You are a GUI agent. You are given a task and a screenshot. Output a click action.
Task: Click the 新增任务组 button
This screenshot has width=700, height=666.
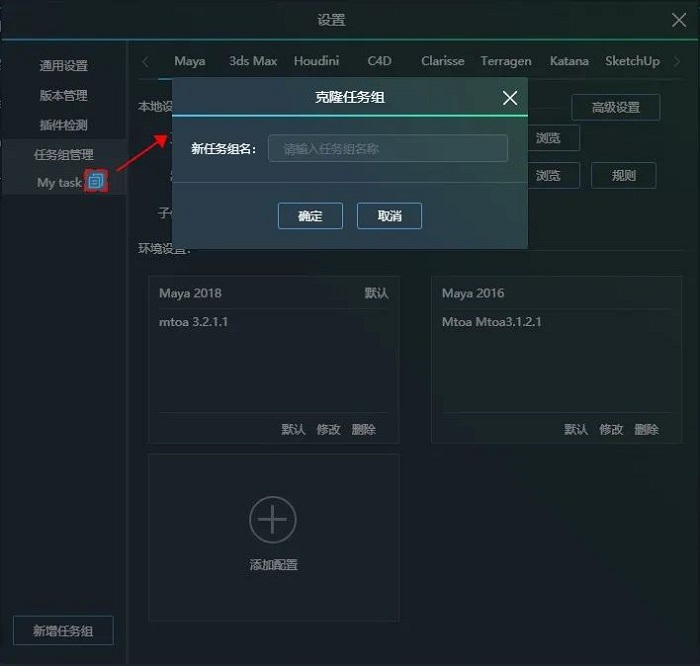[x=63, y=631]
